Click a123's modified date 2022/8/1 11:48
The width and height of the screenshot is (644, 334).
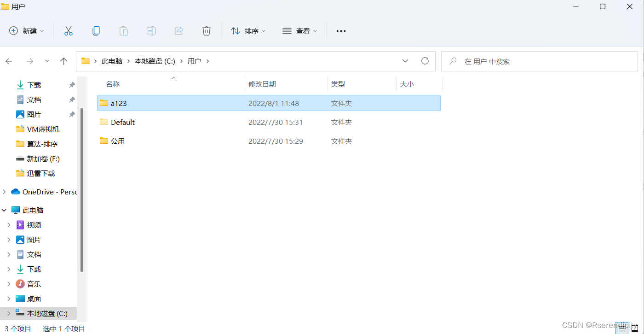pyautogui.click(x=274, y=103)
